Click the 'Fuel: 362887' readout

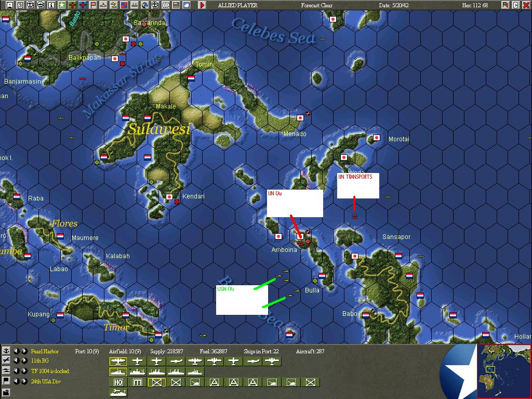point(214,351)
